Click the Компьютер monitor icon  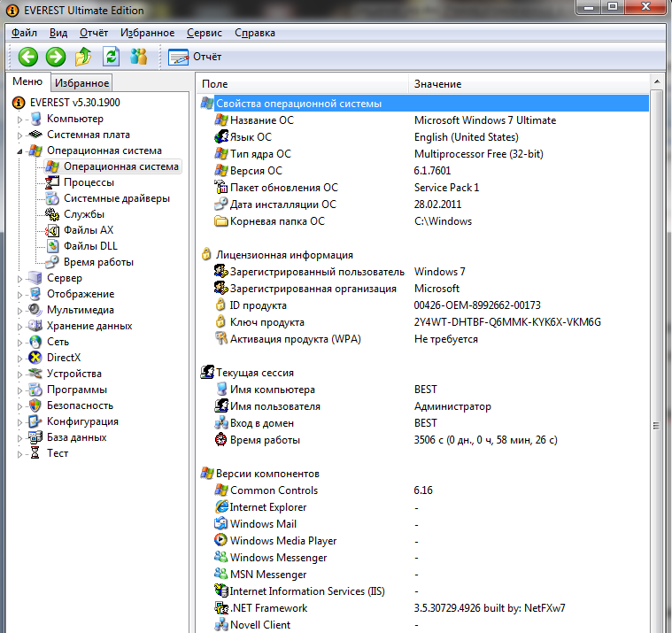[35, 119]
